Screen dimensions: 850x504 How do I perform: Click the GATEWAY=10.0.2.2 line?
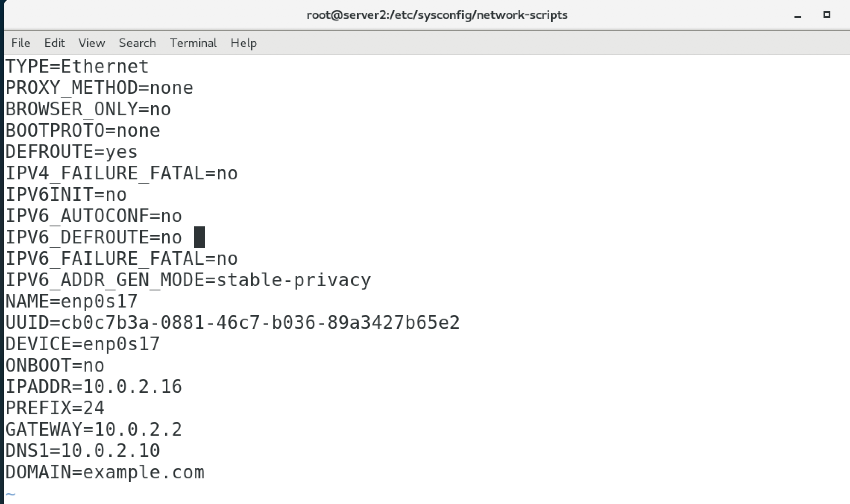94,430
